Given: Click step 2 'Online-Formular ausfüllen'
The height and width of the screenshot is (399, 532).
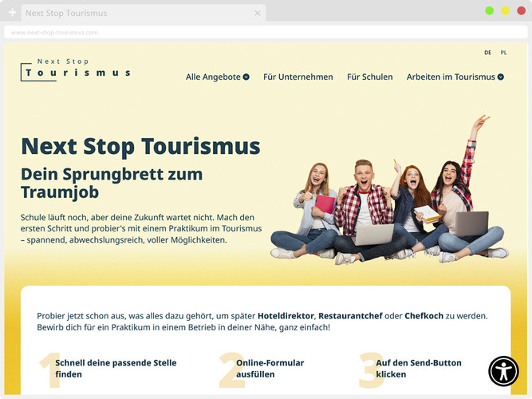Looking at the screenshot, I should pos(270,368).
